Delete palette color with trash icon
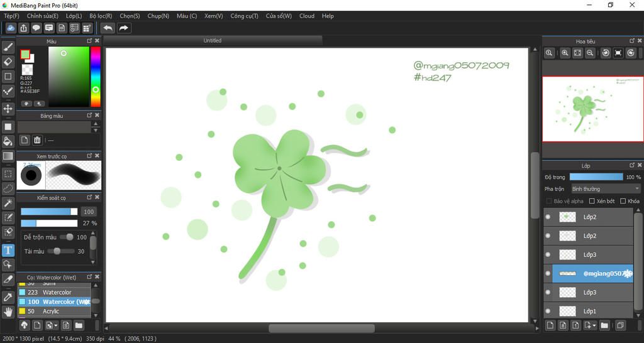Screen dimensions: 644x343 [x=37, y=140]
